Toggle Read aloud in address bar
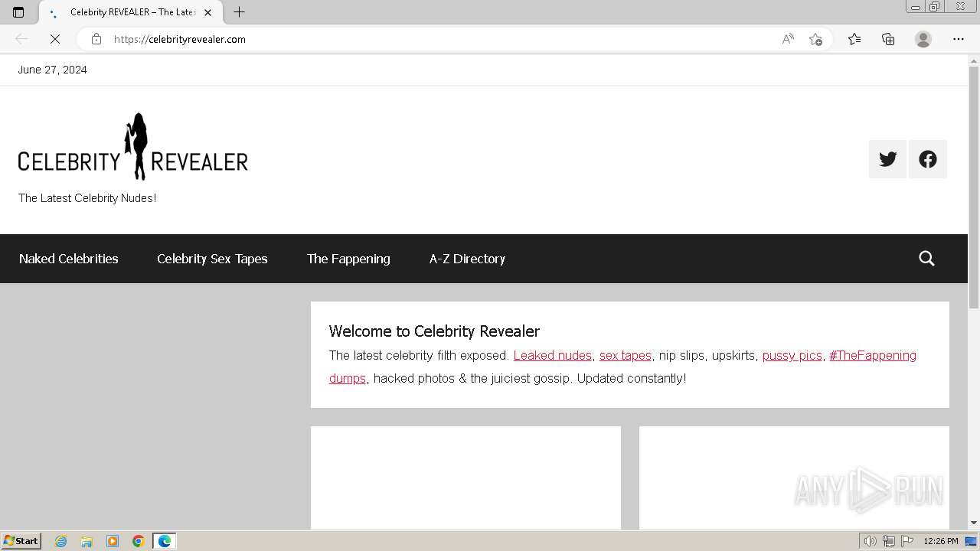The image size is (980, 551). [788, 39]
